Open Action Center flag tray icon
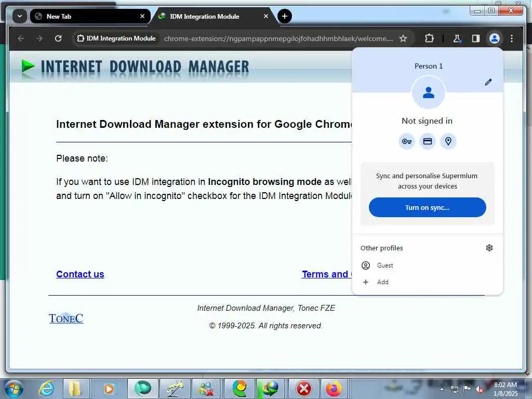 (x=467, y=389)
